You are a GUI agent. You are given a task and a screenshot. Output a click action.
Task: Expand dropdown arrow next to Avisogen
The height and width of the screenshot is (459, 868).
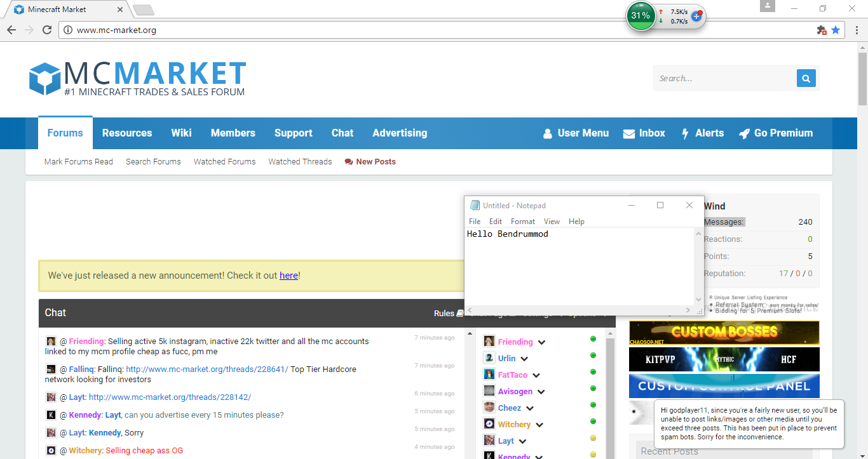[541, 392]
